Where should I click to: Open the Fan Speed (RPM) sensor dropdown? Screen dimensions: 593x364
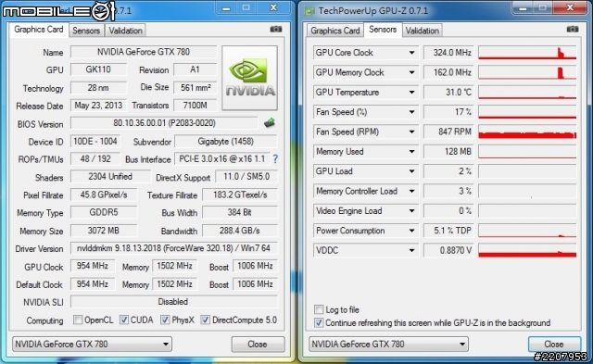pyautogui.click(x=411, y=132)
